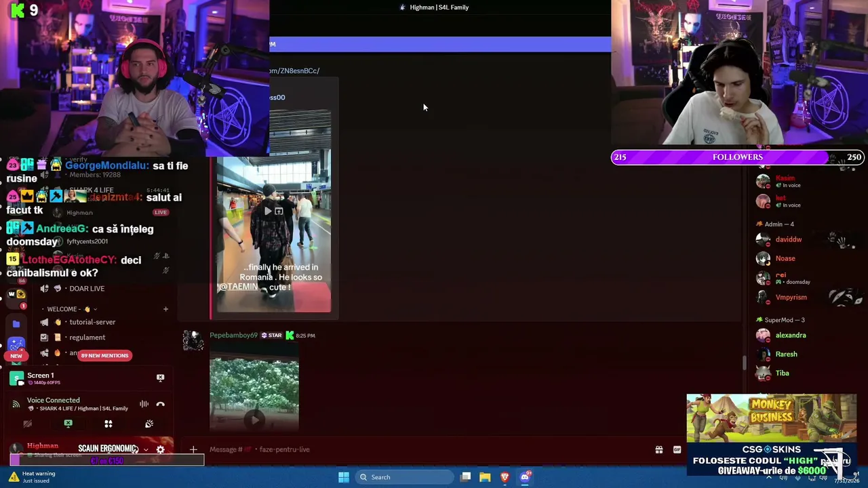Open user settings gear icon
The width and height of the screenshot is (868, 488).
tap(160, 449)
